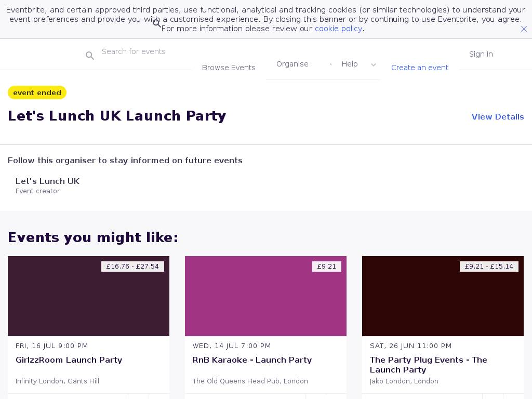532x399 pixels.
Task: Close the cookie banner with the X
Action: tap(524, 29)
